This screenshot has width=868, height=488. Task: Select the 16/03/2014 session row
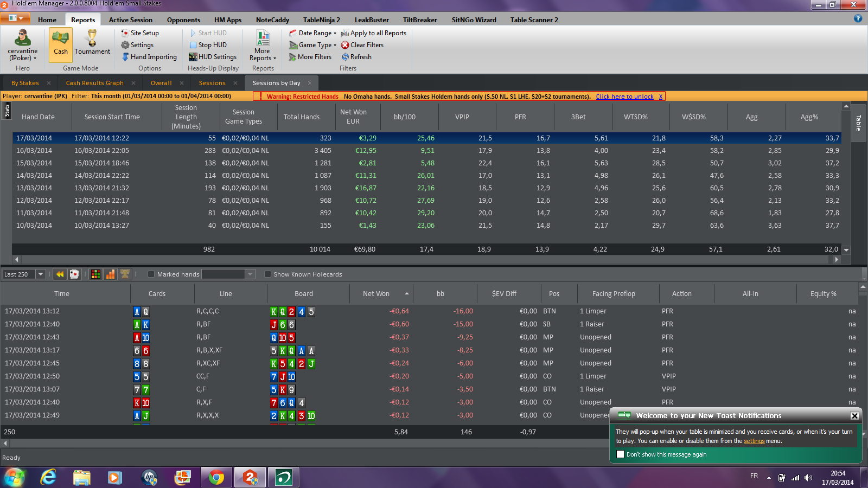point(427,150)
